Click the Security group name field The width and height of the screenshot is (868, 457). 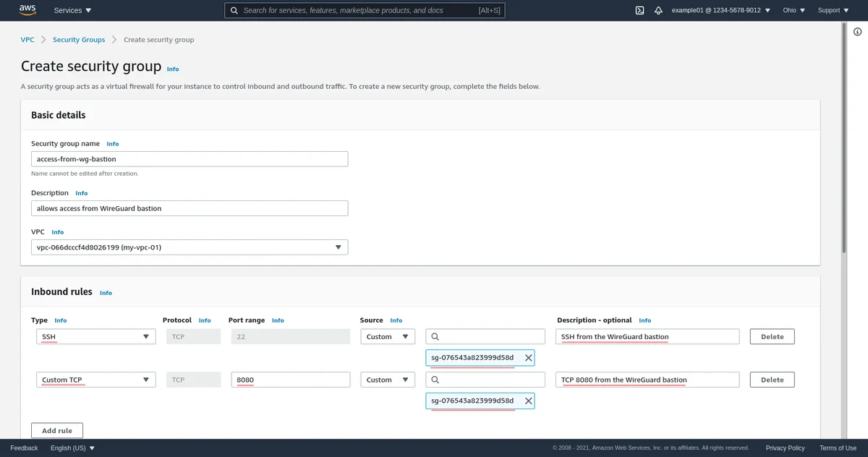190,159
